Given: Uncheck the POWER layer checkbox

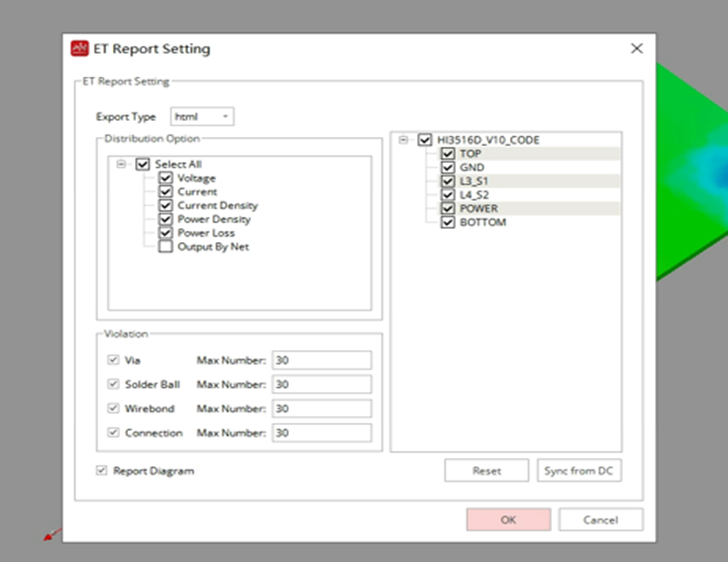Looking at the screenshot, I should coord(448,208).
